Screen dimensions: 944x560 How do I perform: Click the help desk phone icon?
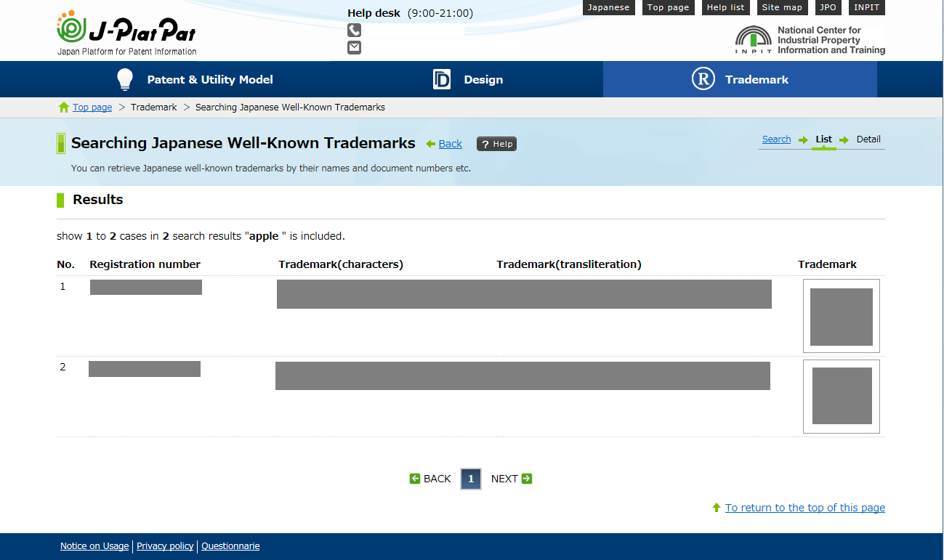coord(354,31)
